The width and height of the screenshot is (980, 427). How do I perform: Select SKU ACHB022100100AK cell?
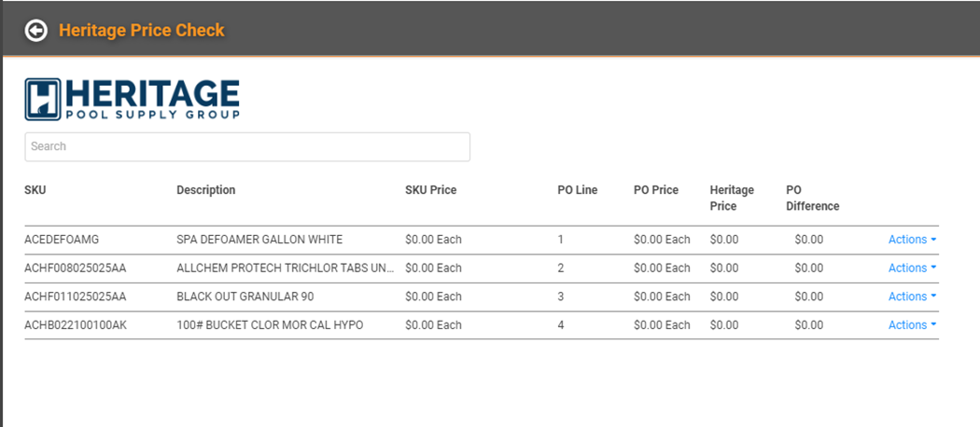coord(76,325)
